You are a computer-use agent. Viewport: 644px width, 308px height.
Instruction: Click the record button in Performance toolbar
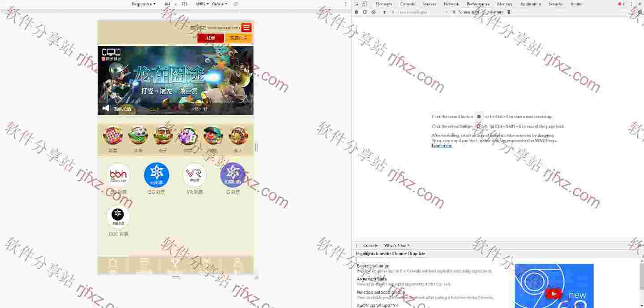pyautogui.click(x=356, y=12)
